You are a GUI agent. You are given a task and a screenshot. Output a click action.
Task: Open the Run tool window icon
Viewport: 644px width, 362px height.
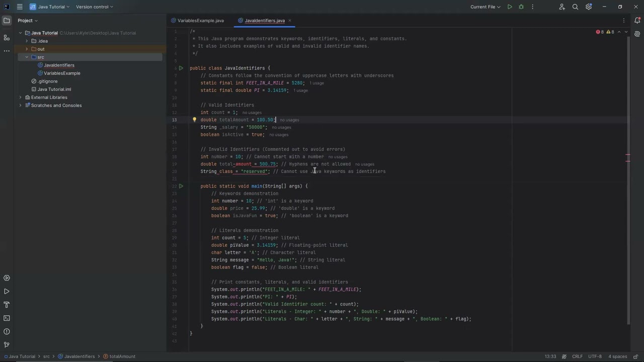(7, 292)
